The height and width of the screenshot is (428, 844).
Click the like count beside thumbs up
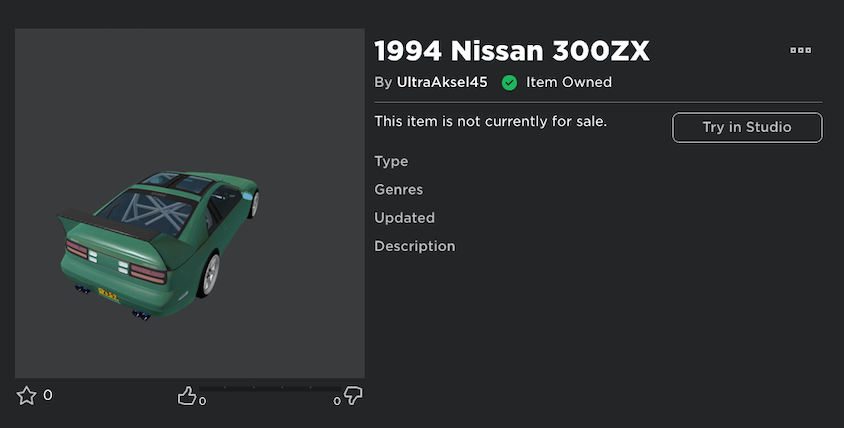pyautogui.click(x=203, y=401)
